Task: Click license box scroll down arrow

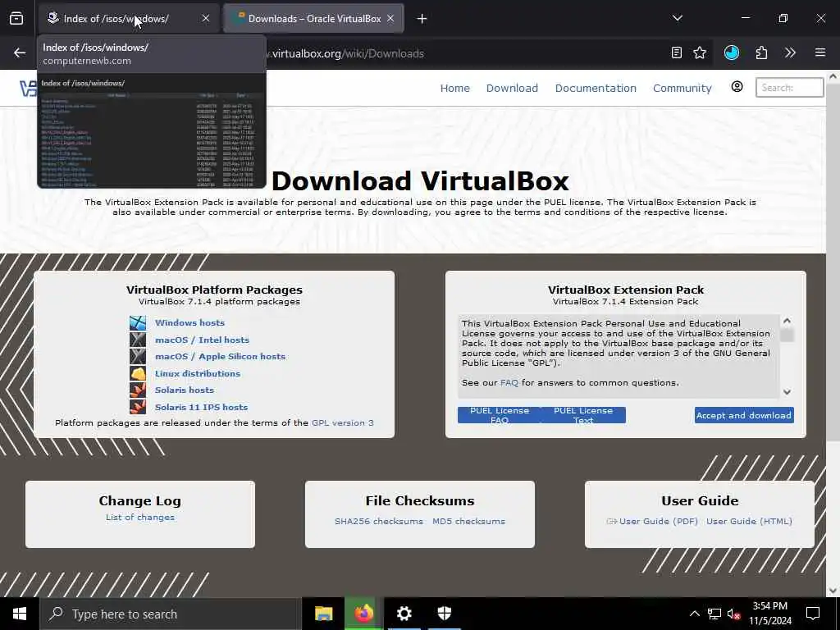Action: (787, 392)
